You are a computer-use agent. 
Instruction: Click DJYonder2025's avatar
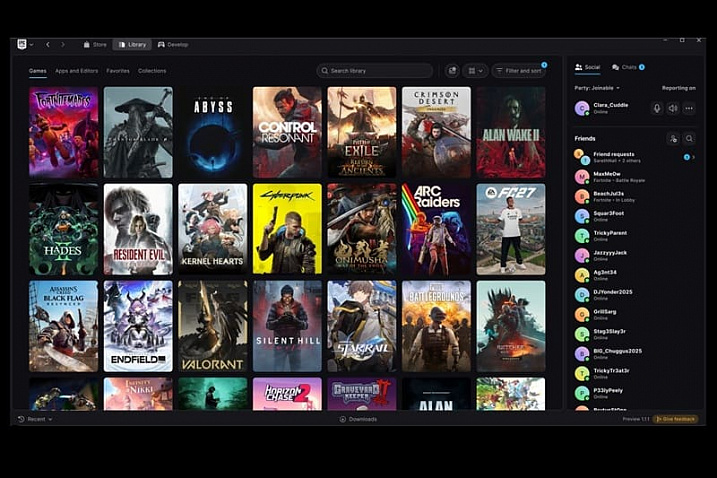point(582,295)
